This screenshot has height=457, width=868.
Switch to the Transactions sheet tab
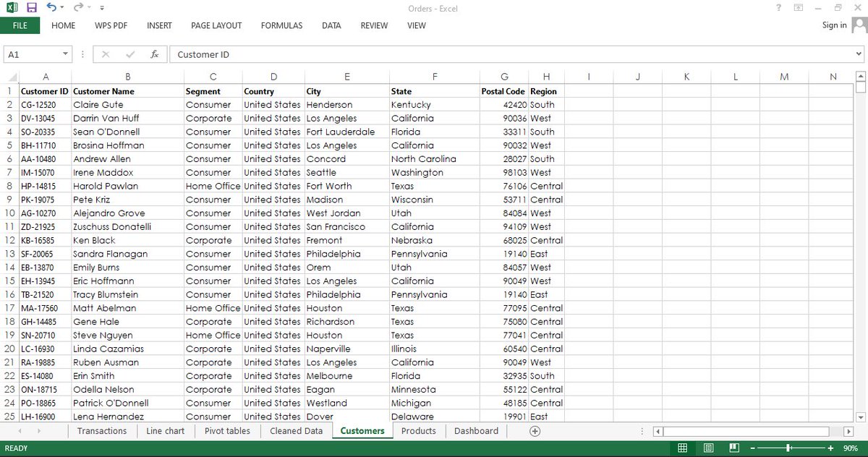click(x=102, y=431)
